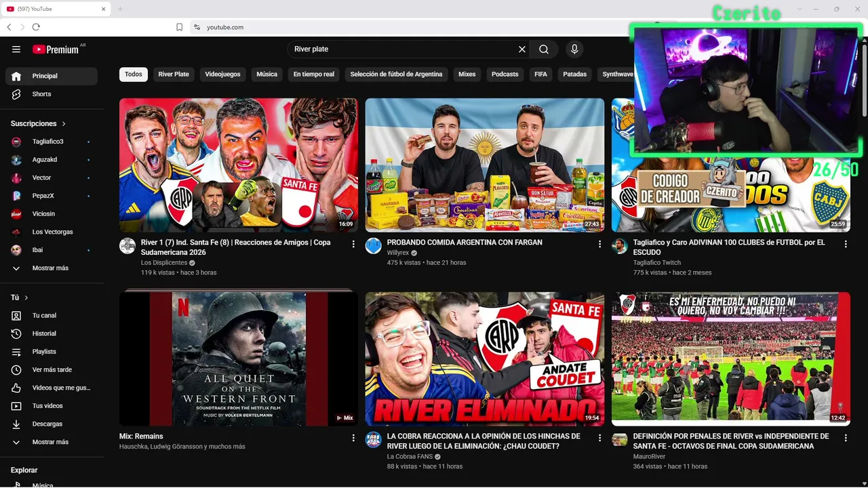The height and width of the screenshot is (488, 868).
Task: Reload the page in the browser
Action: click(36, 27)
